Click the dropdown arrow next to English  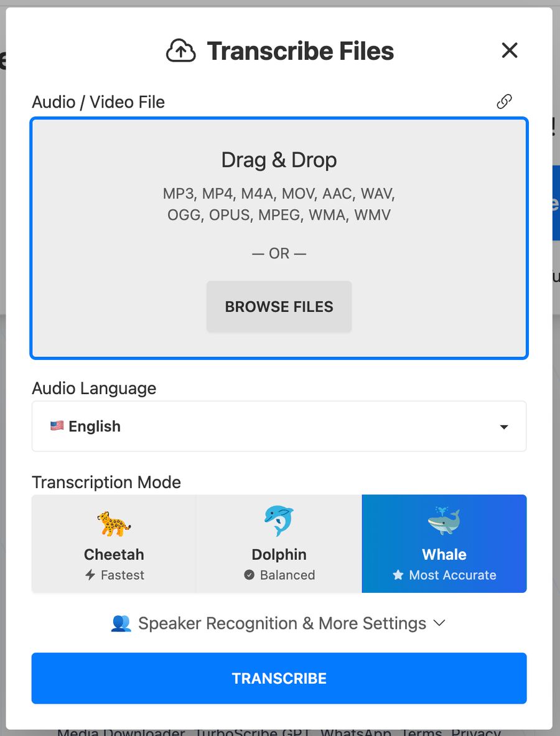tap(504, 427)
